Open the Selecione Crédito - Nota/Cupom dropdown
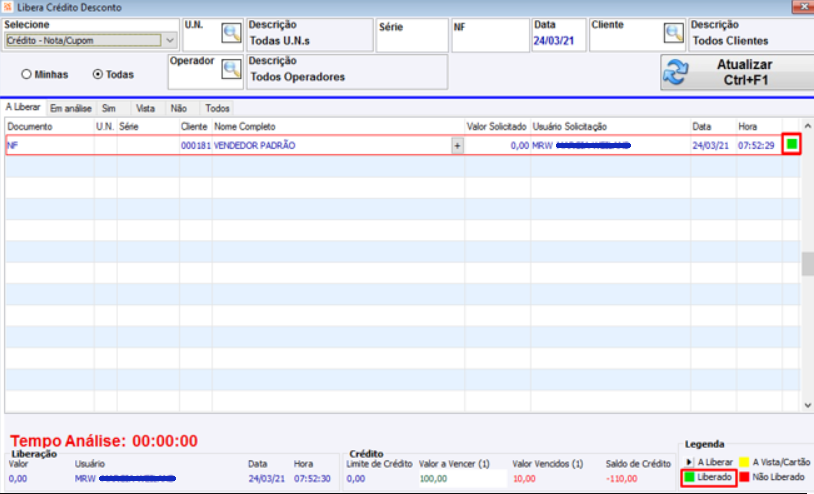The height and width of the screenshot is (494, 814). [x=90, y=40]
